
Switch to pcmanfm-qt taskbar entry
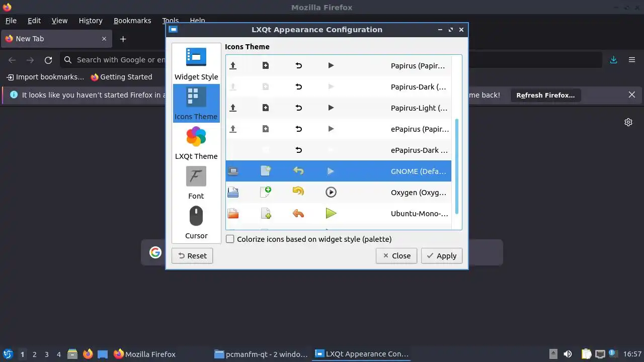261,354
